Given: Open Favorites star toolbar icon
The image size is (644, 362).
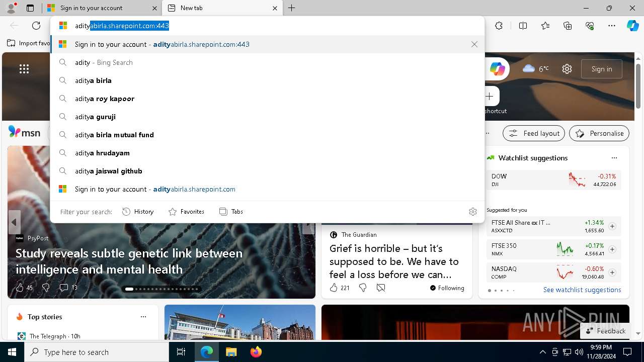Looking at the screenshot, I should tap(545, 26).
